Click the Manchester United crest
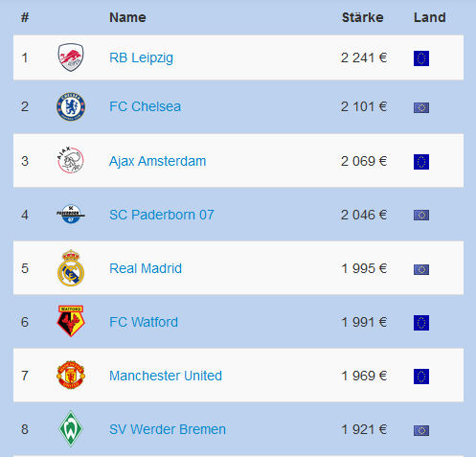 point(71,375)
